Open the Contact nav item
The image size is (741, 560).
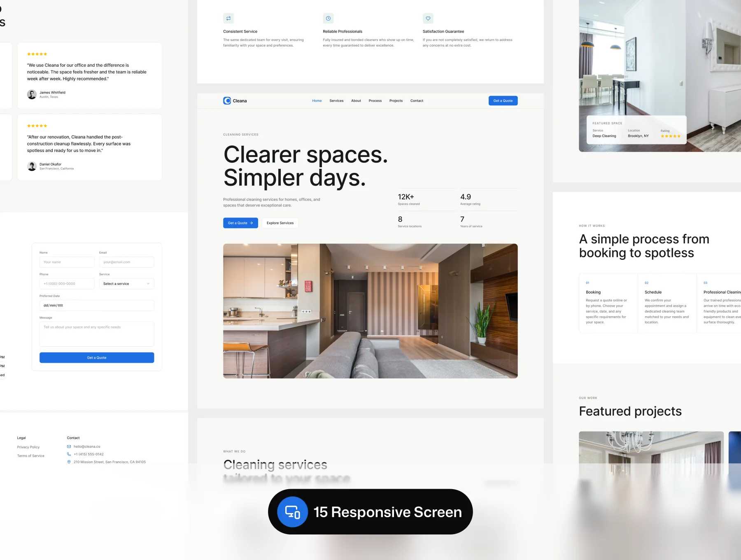tap(417, 101)
